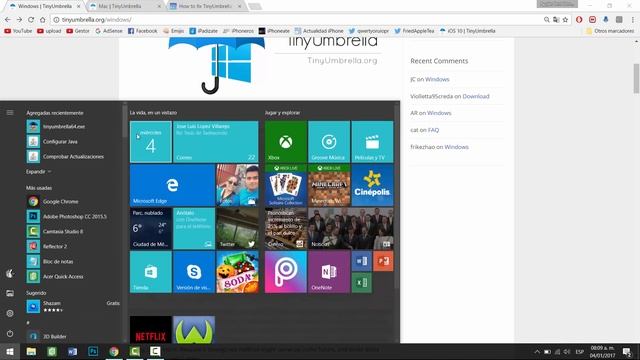
Task: Open Configurar Java
Action: 73,142
